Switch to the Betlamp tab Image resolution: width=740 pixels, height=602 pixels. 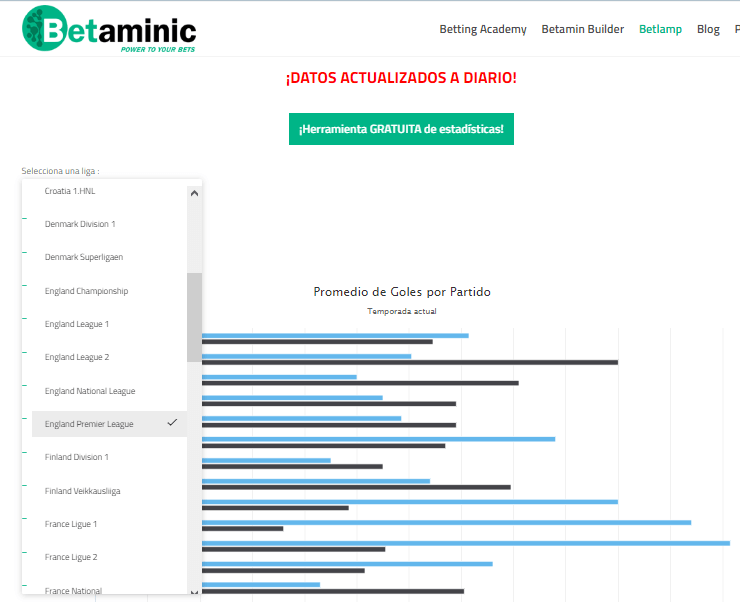tap(660, 29)
